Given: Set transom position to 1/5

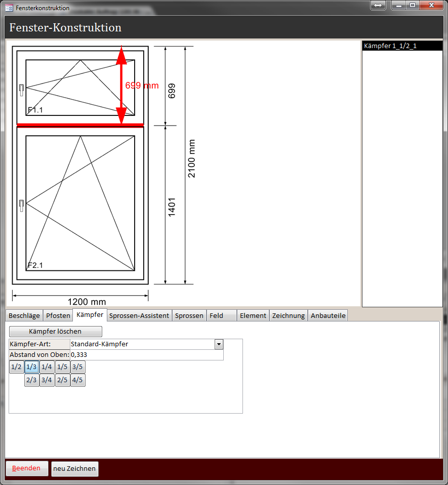Looking at the screenshot, I should coord(62,367).
